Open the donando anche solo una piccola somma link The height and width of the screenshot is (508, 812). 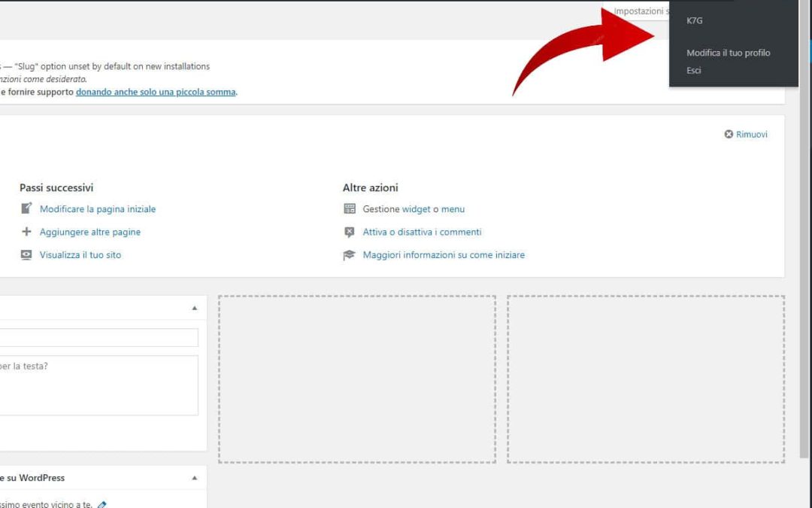pyautogui.click(x=156, y=92)
